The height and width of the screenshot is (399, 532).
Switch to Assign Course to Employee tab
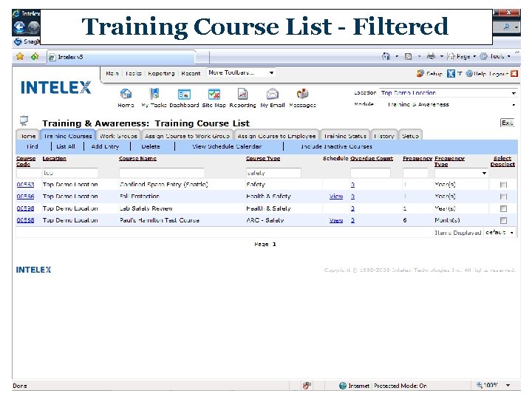(x=276, y=136)
